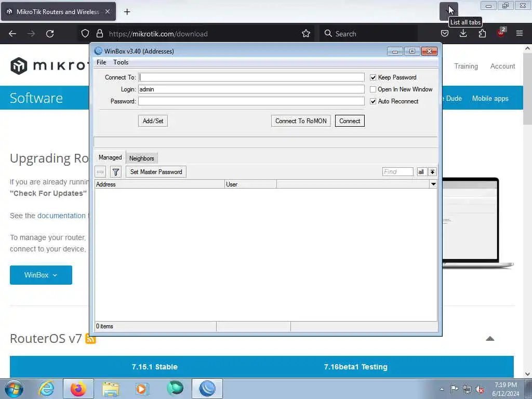Click Set Master Password button

coord(156,171)
